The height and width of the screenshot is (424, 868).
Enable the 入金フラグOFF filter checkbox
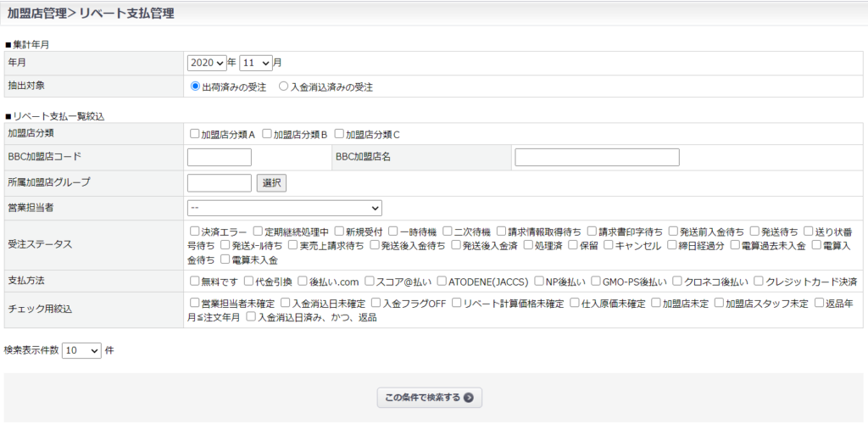[x=376, y=303]
